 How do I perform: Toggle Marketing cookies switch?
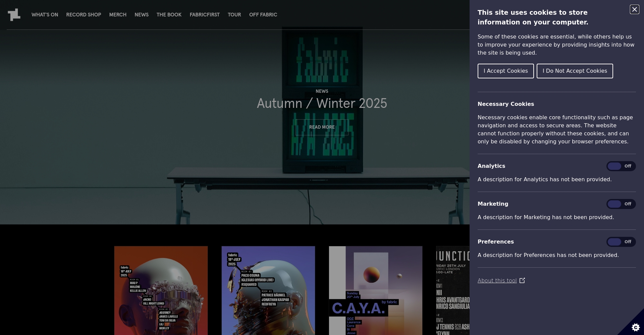coord(621,204)
